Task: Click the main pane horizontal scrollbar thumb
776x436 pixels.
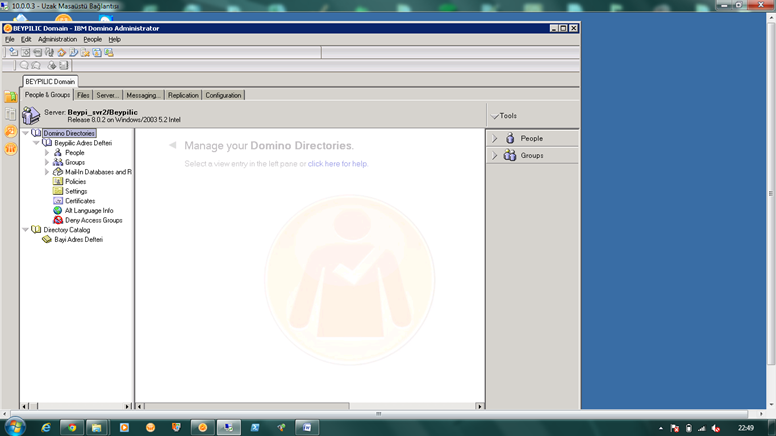Action: point(246,406)
